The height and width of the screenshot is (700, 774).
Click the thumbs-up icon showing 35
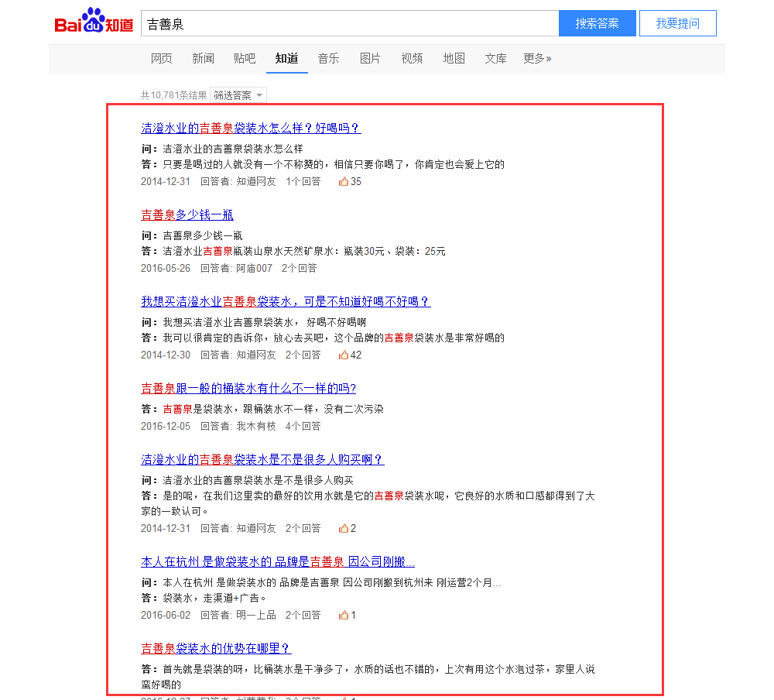344,182
